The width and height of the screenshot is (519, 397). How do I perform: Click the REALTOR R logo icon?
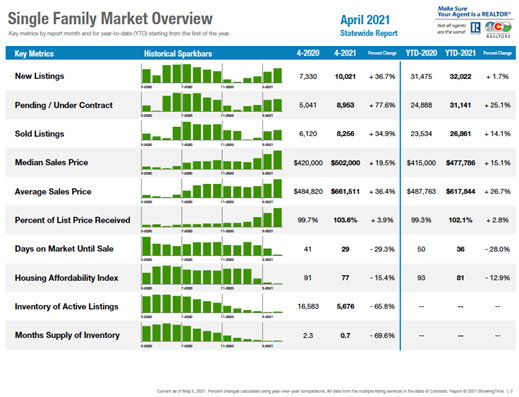tap(475, 28)
